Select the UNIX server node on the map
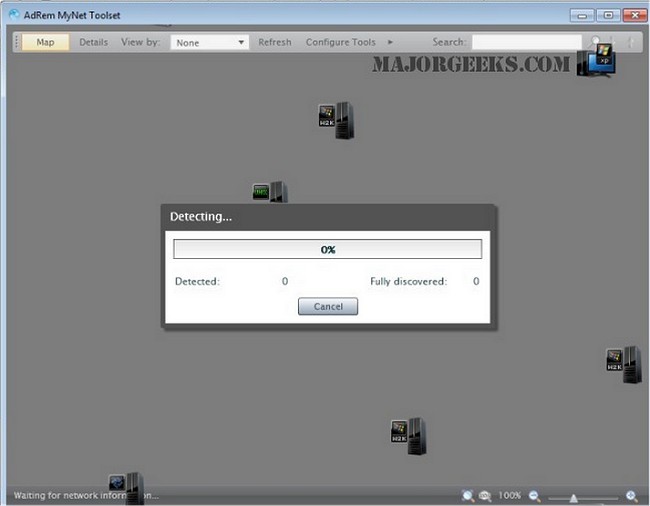The width and height of the screenshot is (650, 506). [x=270, y=192]
